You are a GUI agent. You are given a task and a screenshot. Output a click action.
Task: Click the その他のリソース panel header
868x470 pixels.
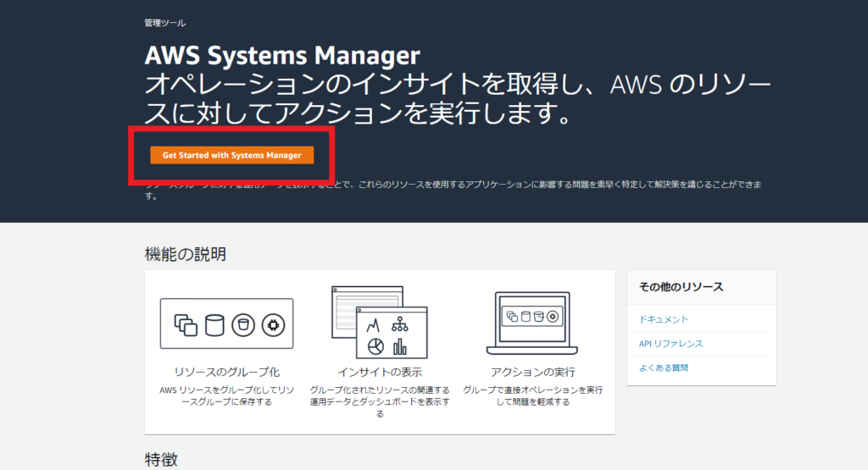681,287
